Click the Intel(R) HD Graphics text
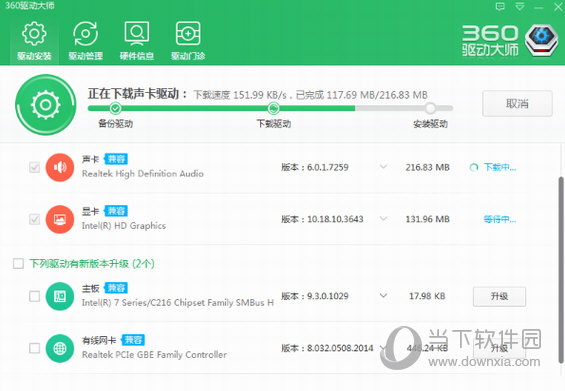The height and width of the screenshot is (391, 565). [x=124, y=226]
